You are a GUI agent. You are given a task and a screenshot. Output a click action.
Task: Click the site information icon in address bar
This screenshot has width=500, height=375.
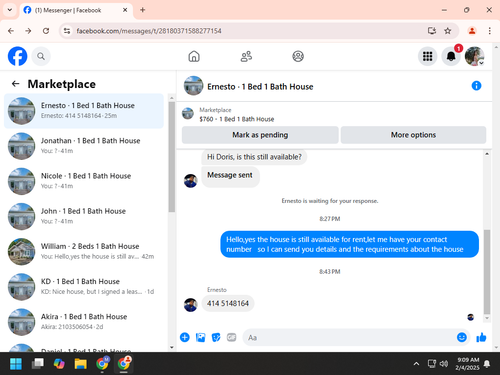coord(67,31)
